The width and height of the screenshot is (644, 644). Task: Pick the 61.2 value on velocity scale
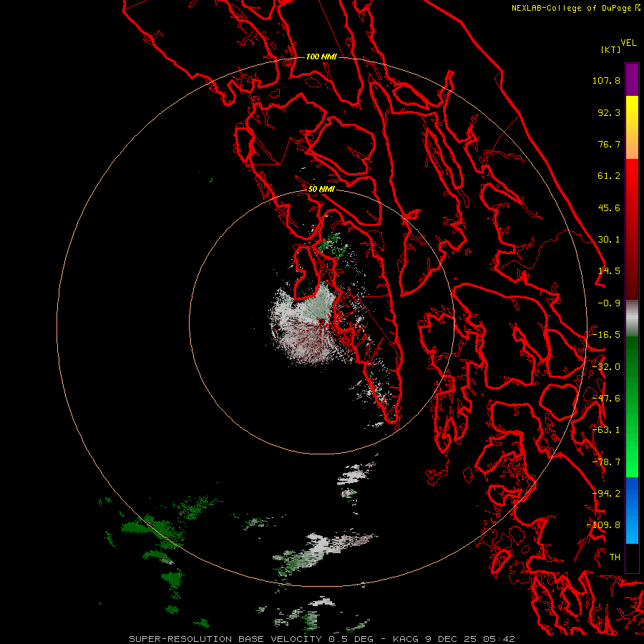[609, 176]
